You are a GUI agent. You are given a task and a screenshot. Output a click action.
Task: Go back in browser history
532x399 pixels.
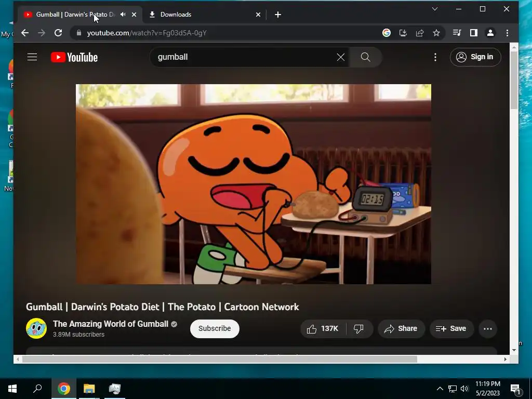(25, 33)
